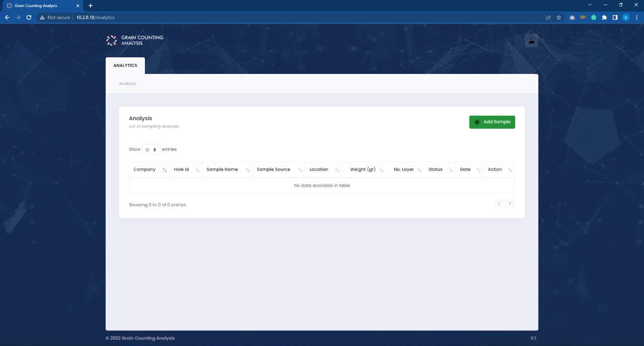Click the Grammarly extension icon

(594, 18)
